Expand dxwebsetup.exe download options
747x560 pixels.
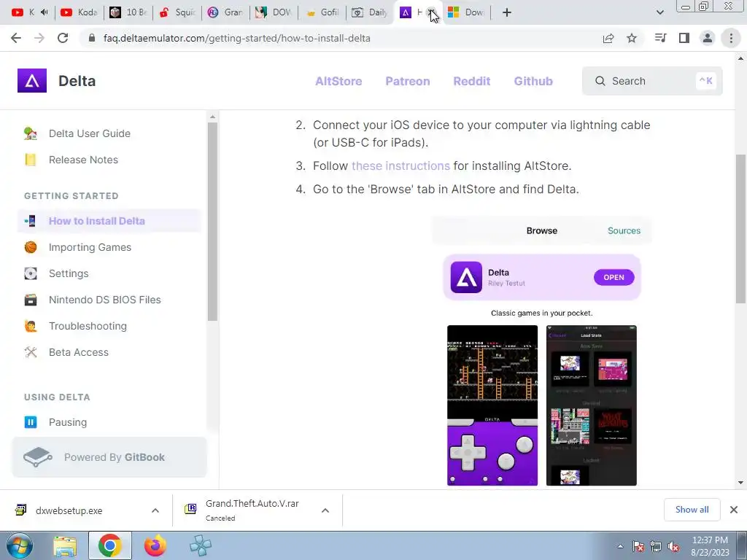[x=155, y=510]
